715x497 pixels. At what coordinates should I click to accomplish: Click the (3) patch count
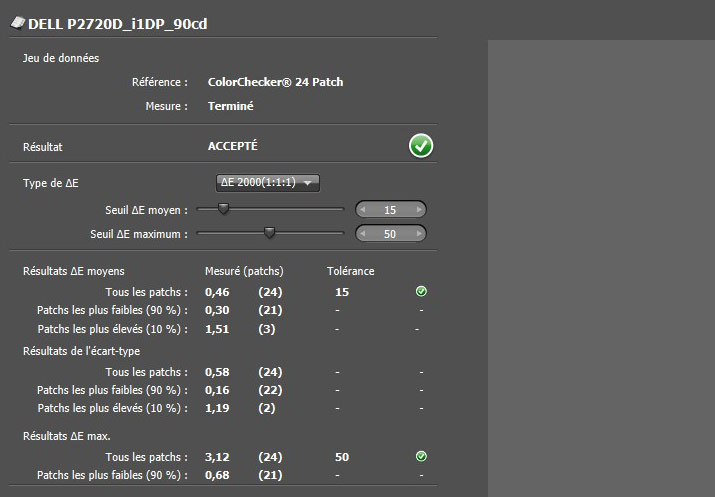pyautogui.click(x=267, y=329)
